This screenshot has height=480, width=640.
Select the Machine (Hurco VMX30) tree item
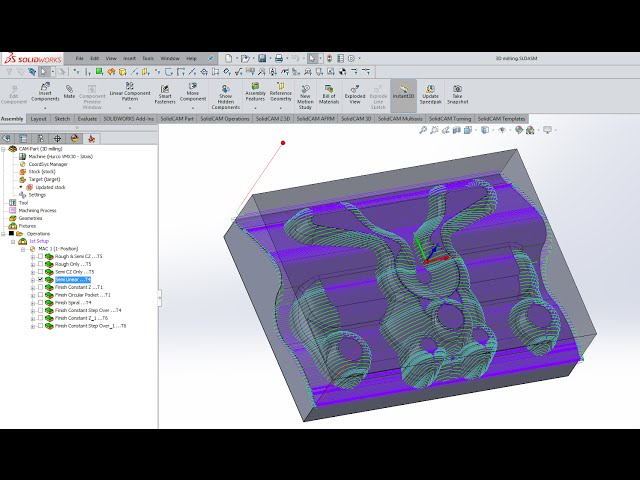tap(60, 157)
